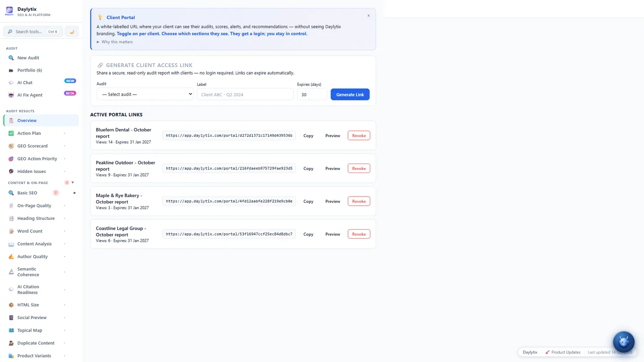Click the Label input field
This screenshot has width=644, height=362.
pyautogui.click(x=245, y=94)
